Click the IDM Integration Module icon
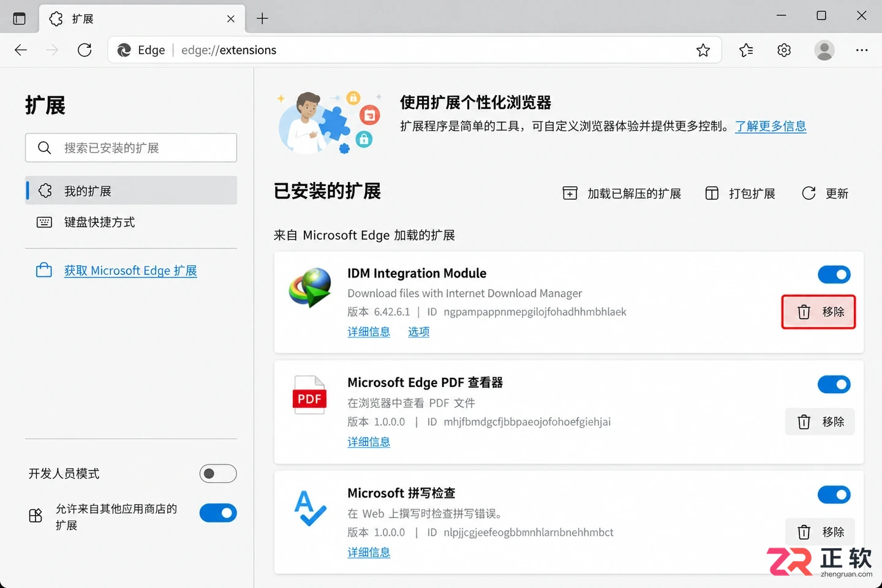 [311, 287]
